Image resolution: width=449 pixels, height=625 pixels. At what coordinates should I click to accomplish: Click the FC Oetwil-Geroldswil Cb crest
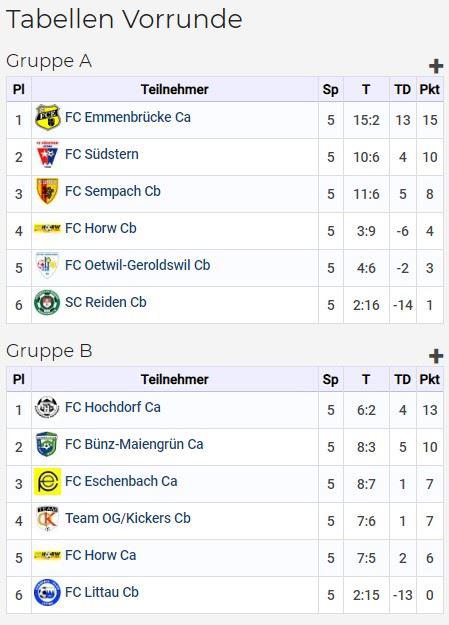pos(47,265)
